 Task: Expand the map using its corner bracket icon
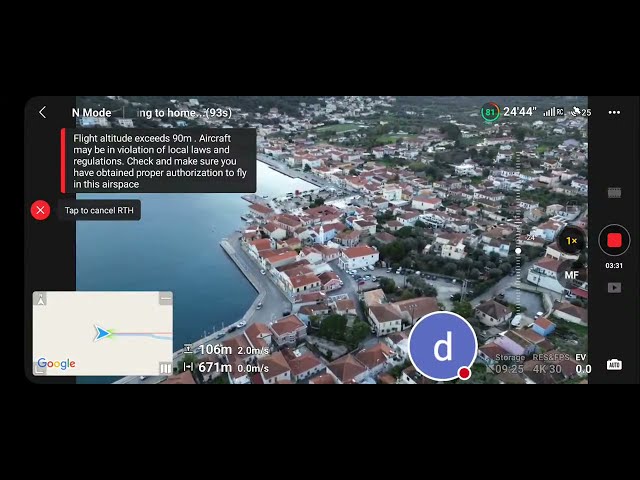pyautogui.click(x=40, y=369)
